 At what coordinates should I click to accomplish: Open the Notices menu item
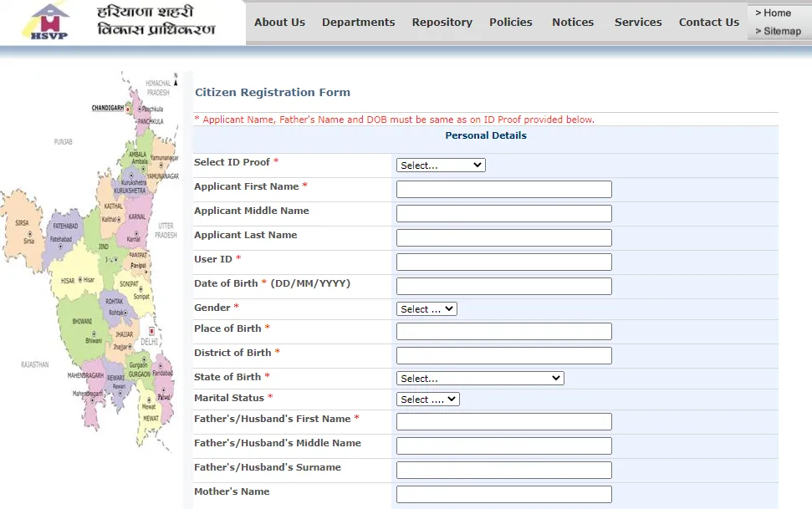(x=573, y=23)
